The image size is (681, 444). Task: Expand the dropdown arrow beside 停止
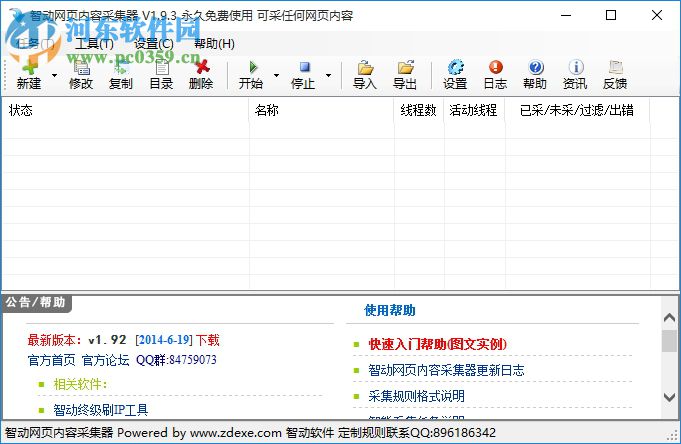[x=328, y=75]
